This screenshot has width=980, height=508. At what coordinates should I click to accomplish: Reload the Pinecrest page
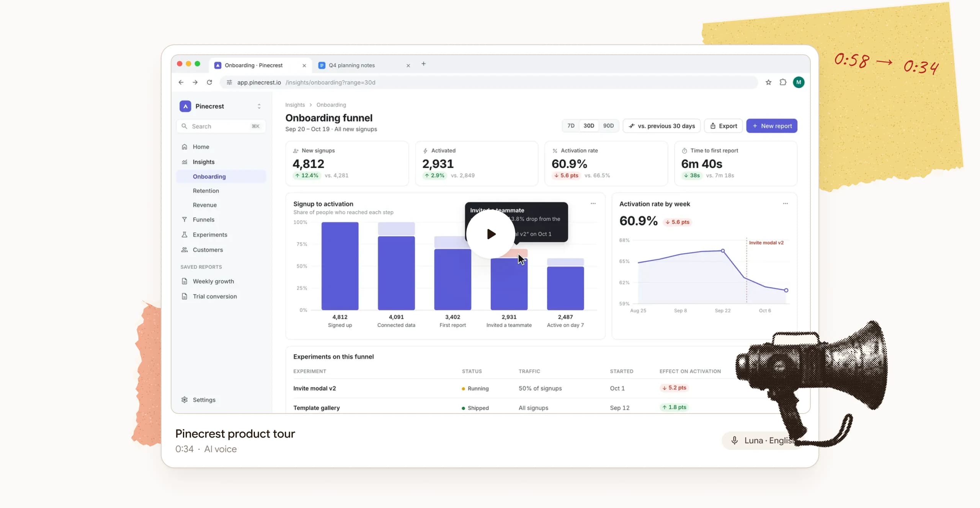209,82
